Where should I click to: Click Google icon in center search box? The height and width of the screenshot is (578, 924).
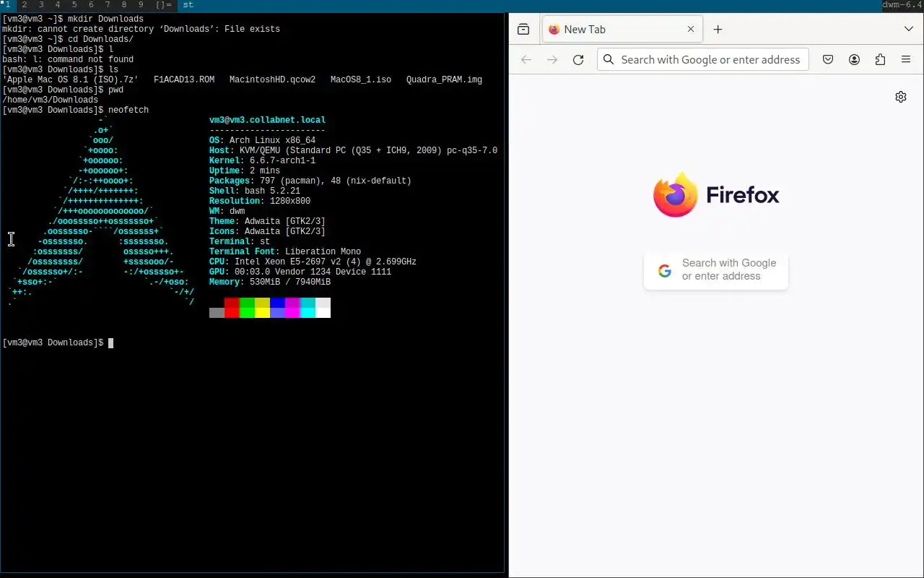(x=665, y=270)
